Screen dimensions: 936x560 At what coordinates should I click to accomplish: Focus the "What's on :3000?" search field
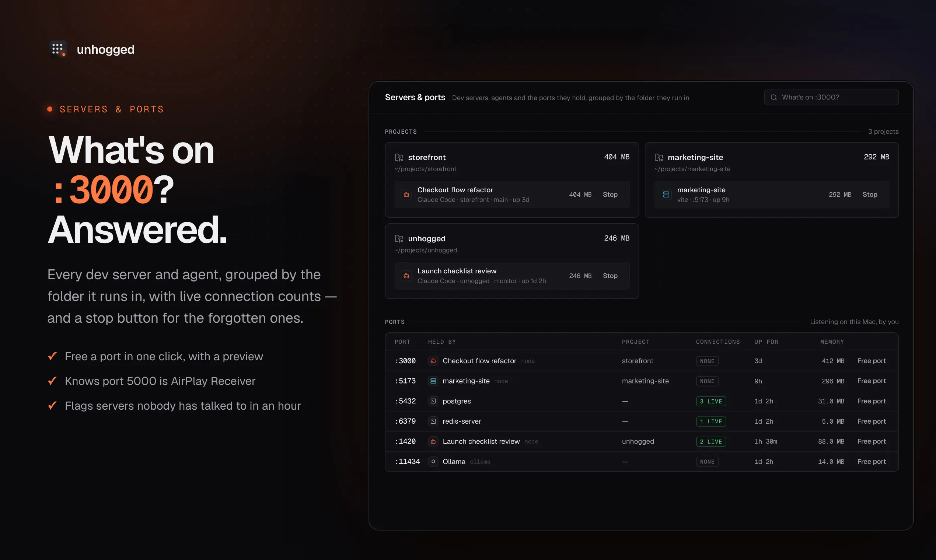tap(831, 97)
